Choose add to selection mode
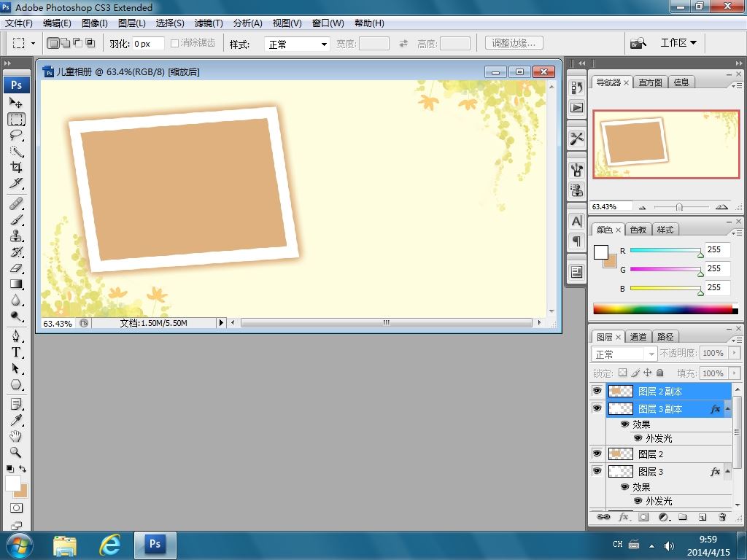The image size is (747, 560). pyautogui.click(x=65, y=43)
